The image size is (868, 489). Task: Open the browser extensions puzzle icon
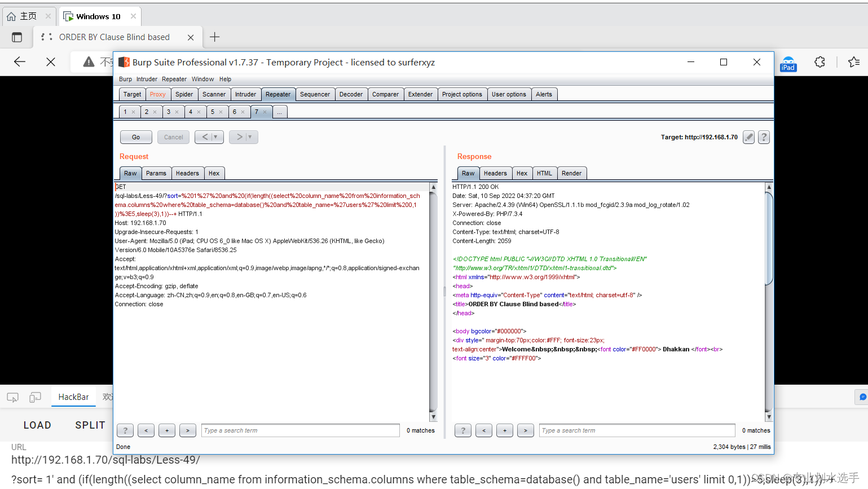point(820,62)
